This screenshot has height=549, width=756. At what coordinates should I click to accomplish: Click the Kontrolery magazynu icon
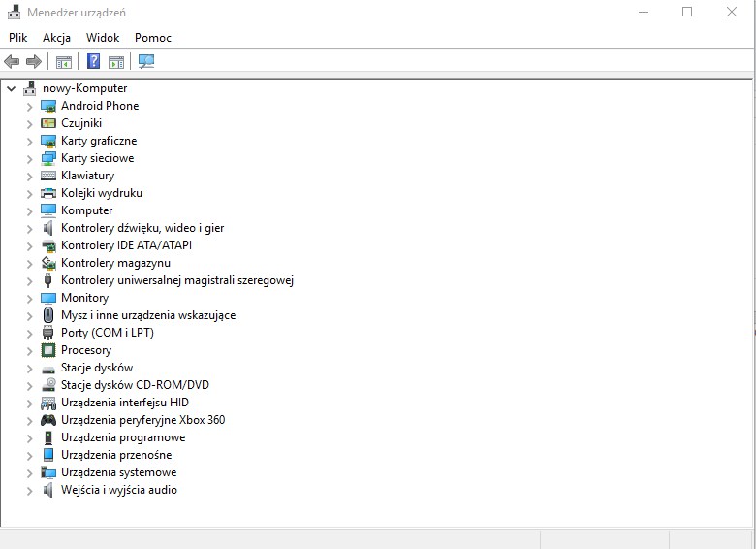point(48,263)
